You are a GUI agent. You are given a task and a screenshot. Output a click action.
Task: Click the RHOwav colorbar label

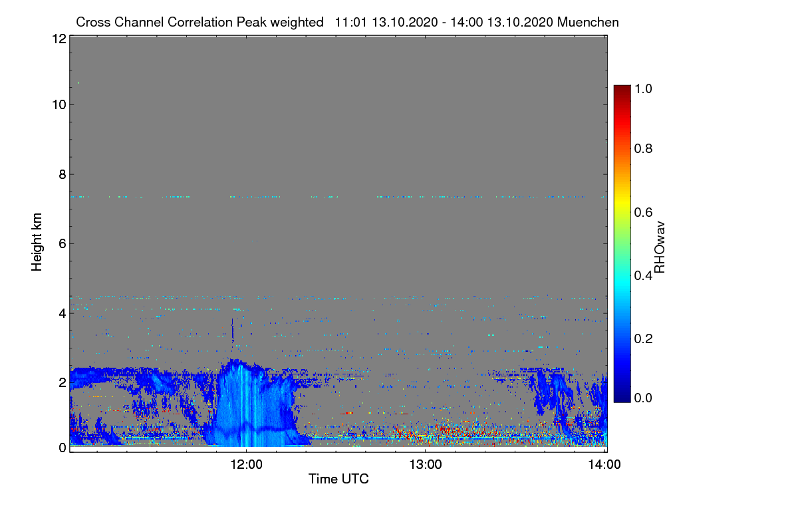click(659, 247)
